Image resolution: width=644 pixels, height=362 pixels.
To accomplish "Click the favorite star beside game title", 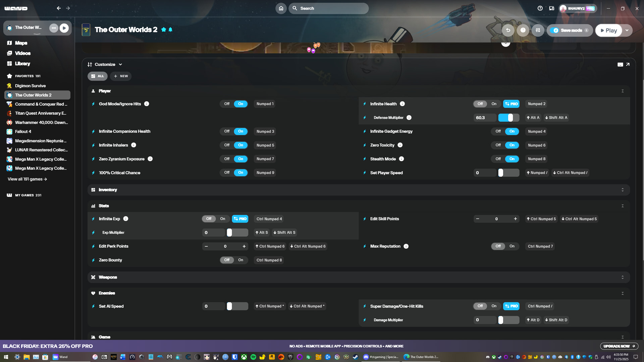I will click(x=164, y=30).
